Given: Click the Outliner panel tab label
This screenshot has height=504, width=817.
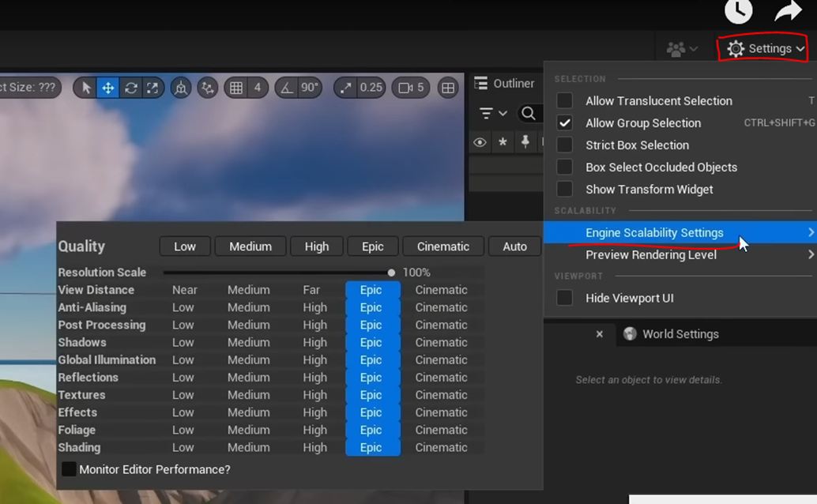Looking at the screenshot, I should 514,84.
